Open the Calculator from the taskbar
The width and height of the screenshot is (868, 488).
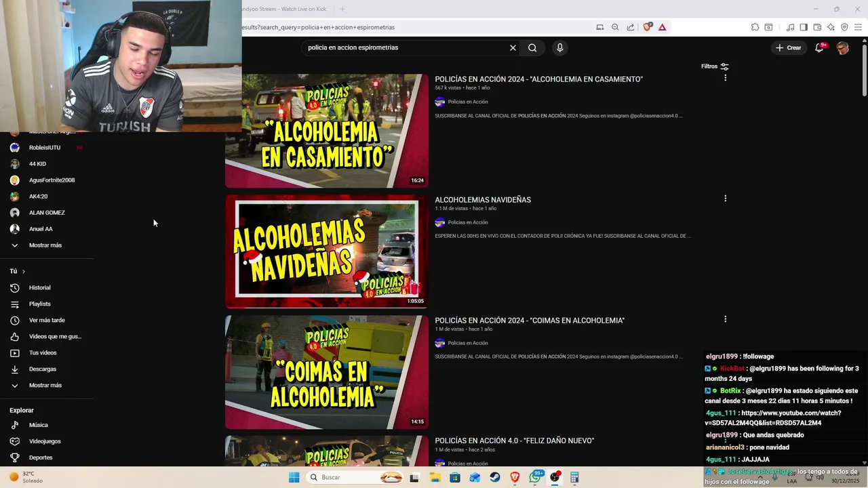[574, 477]
